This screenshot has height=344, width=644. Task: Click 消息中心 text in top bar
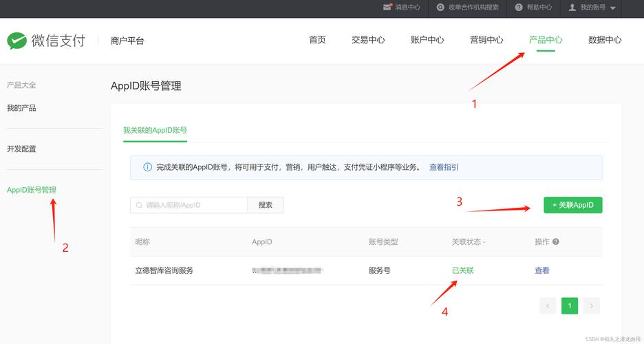click(x=407, y=8)
